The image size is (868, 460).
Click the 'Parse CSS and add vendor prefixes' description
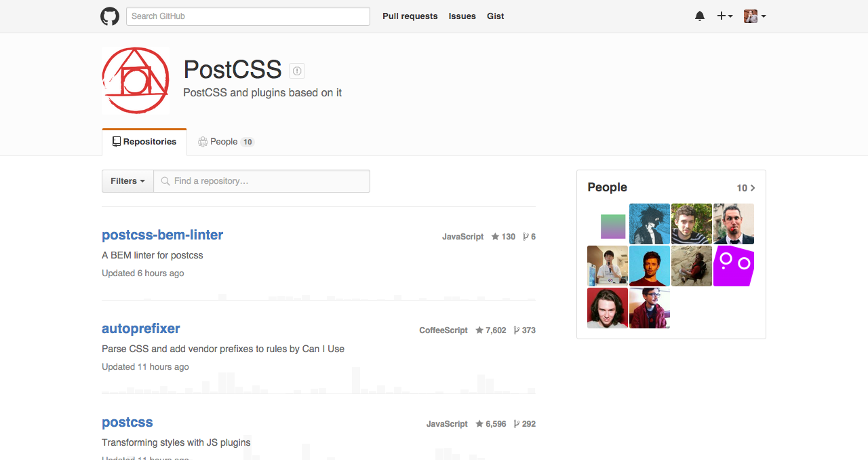click(x=223, y=349)
